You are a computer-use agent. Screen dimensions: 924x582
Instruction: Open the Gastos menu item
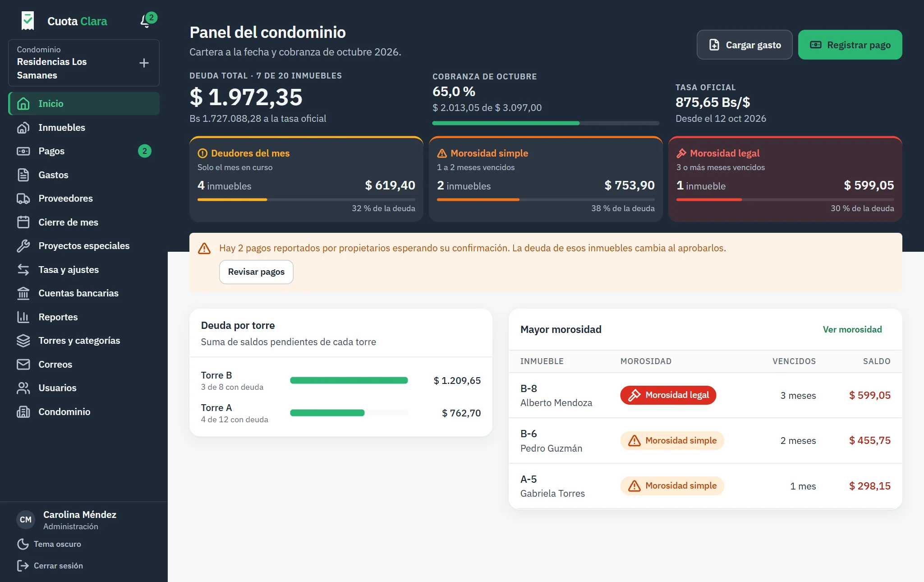tap(84, 175)
